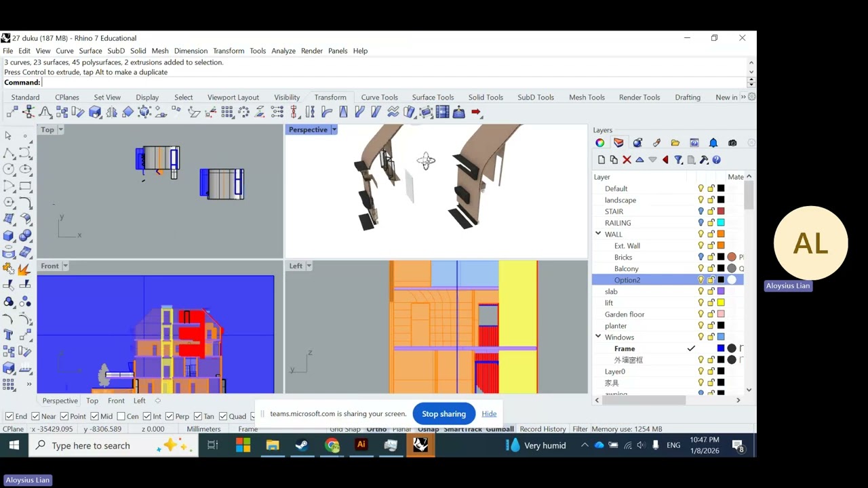The image size is (868, 488).
Task: Open the Left viewport title dropdown
Action: click(x=309, y=266)
